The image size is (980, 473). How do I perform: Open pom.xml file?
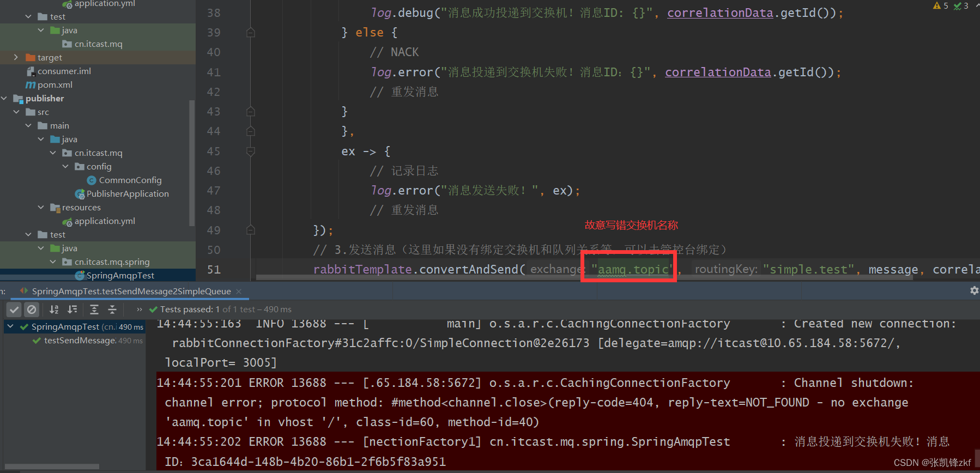pos(55,84)
